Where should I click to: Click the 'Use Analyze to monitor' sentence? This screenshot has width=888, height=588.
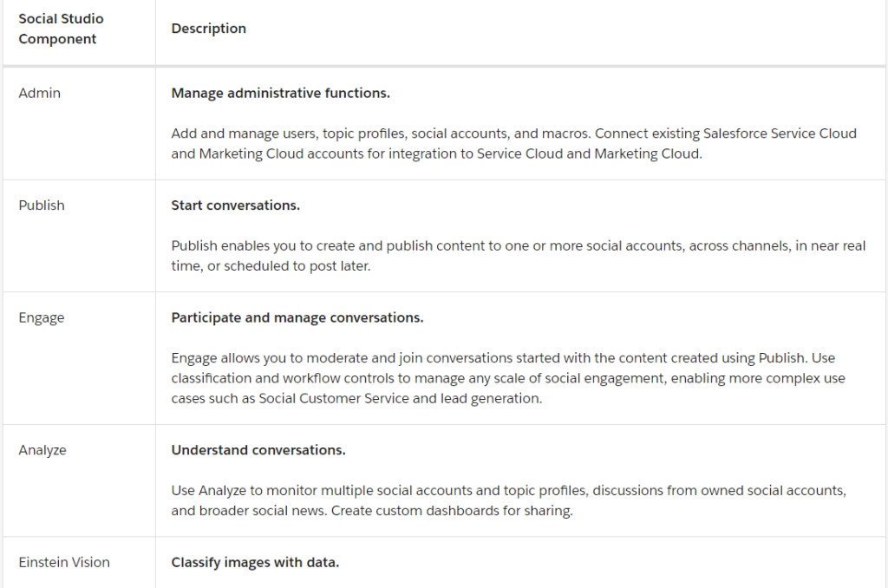click(508, 490)
